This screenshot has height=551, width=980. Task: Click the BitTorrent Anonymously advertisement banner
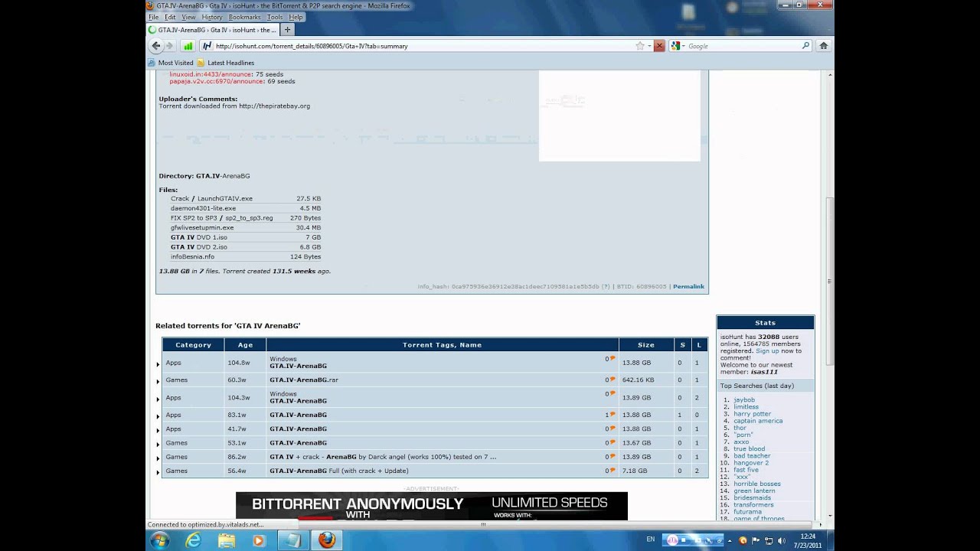tap(432, 507)
